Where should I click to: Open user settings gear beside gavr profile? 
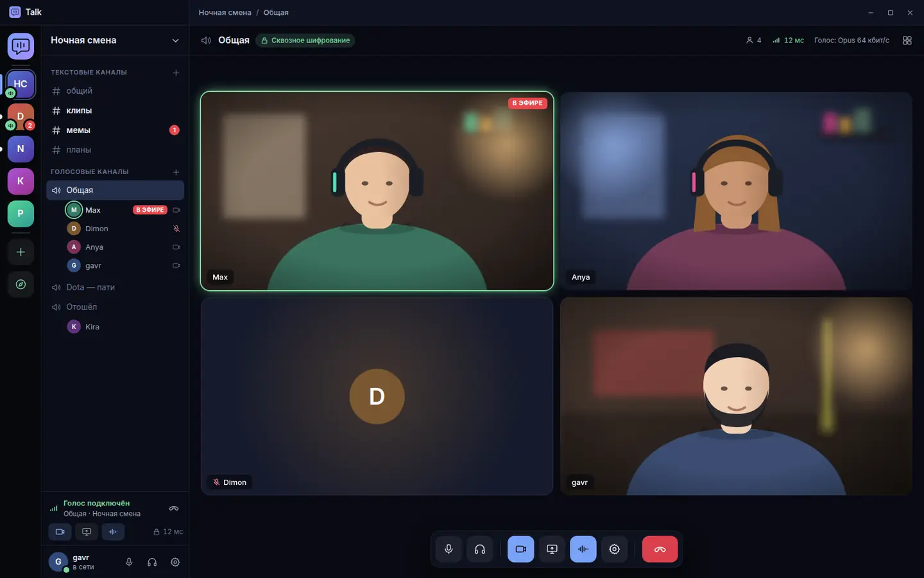coord(175,562)
